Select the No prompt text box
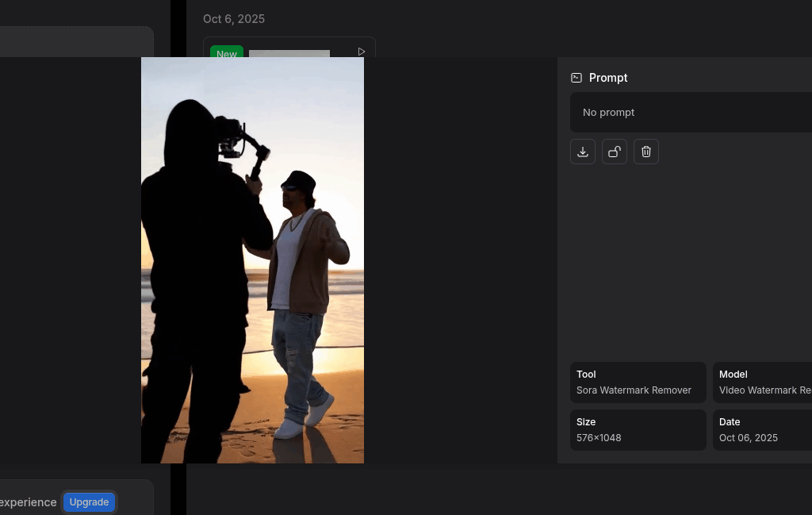This screenshot has height=515, width=812. click(690, 113)
